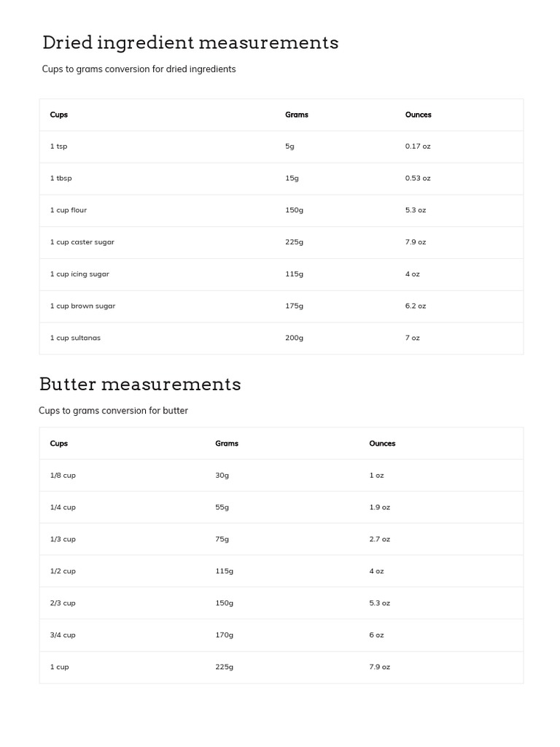This screenshot has width=560, height=747.
Task: Click the '1/3 cup' butter cell
Action: click(x=63, y=539)
